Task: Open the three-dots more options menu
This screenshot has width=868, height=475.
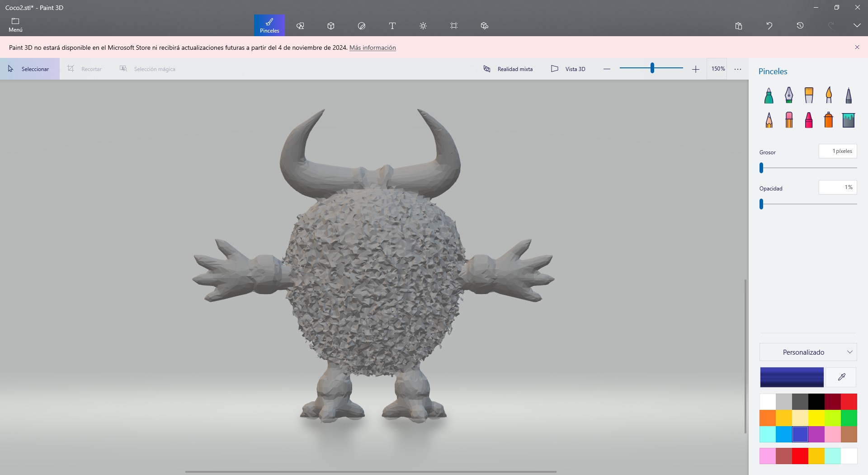Action: point(738,69)
